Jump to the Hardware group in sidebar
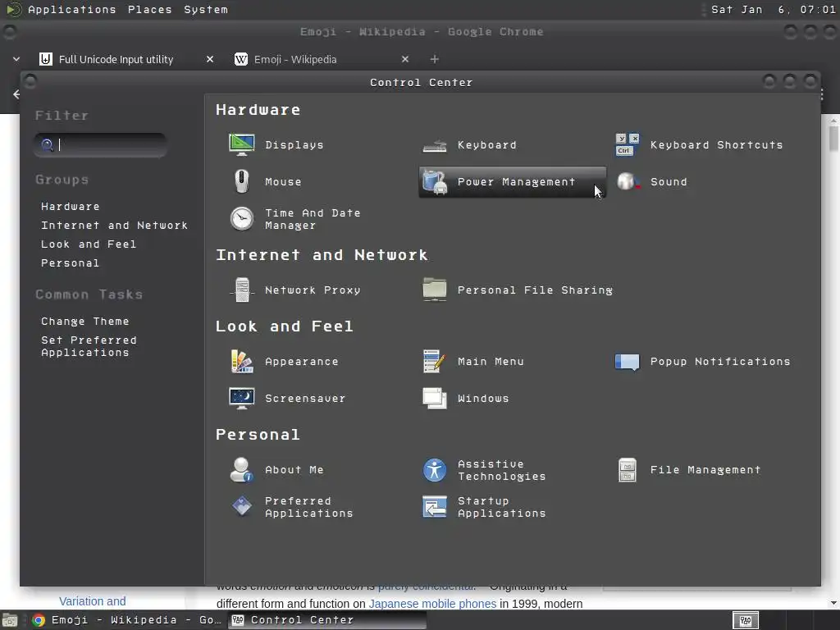 coord(71,206)
